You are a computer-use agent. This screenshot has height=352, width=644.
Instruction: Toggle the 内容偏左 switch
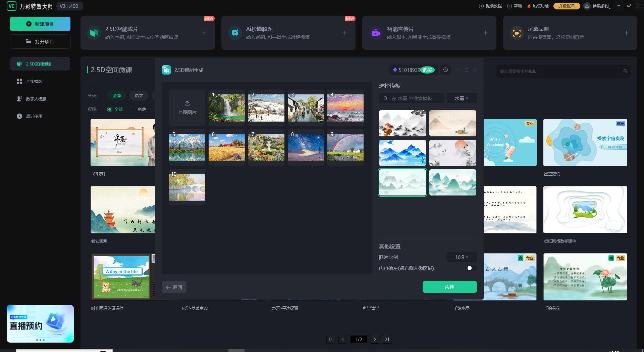[x=471, y=268]
